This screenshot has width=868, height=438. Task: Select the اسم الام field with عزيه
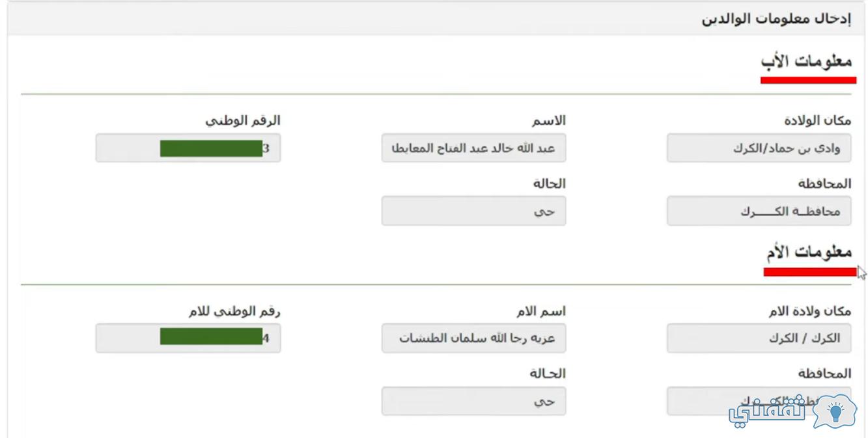point(473,338)
